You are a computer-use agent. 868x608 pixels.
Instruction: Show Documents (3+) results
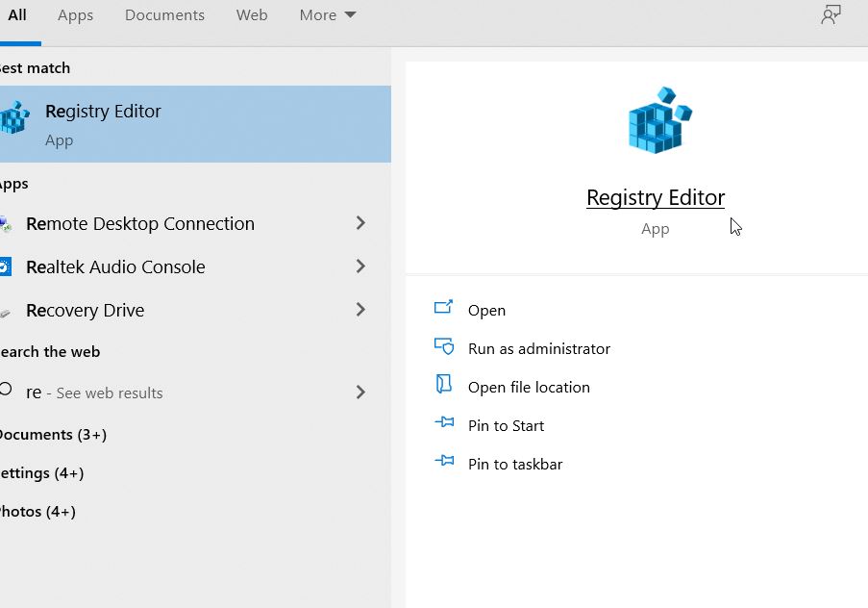click(53, 435)
